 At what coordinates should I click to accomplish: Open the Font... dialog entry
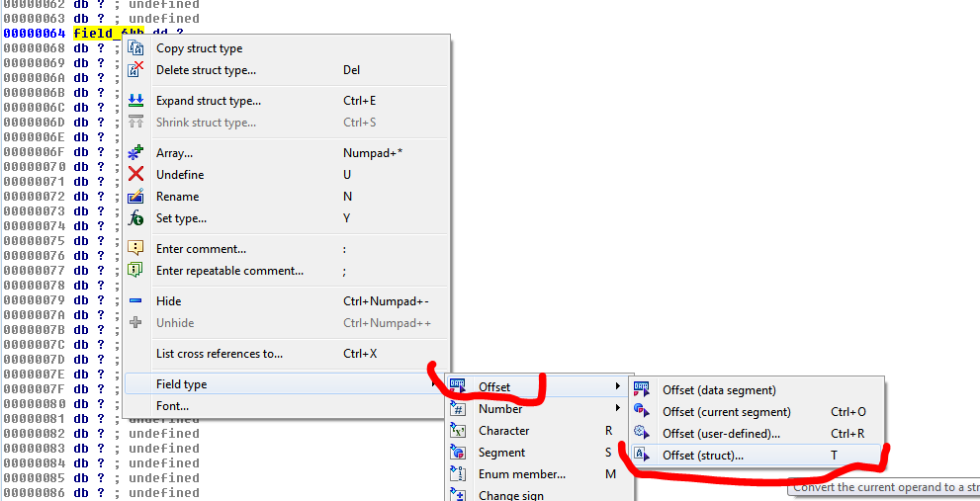click(x=172, y=406)
